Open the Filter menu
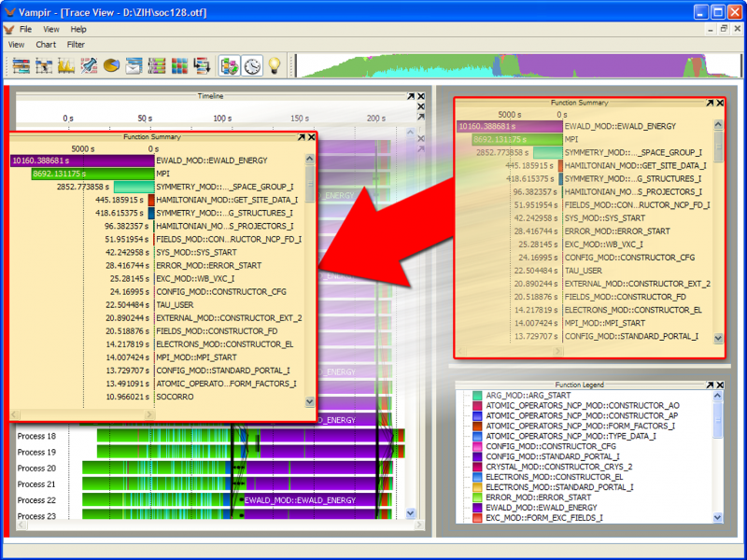This screenshot has width=747, height=560. [x=76, y=45]
